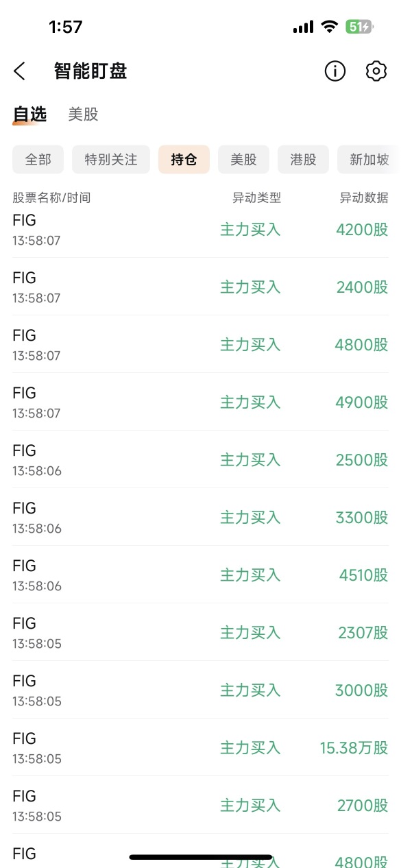The width and height of the screenshot is (401, 868).
Task: Select the 港股 filter chip
Action: click(x=303, y=160)
